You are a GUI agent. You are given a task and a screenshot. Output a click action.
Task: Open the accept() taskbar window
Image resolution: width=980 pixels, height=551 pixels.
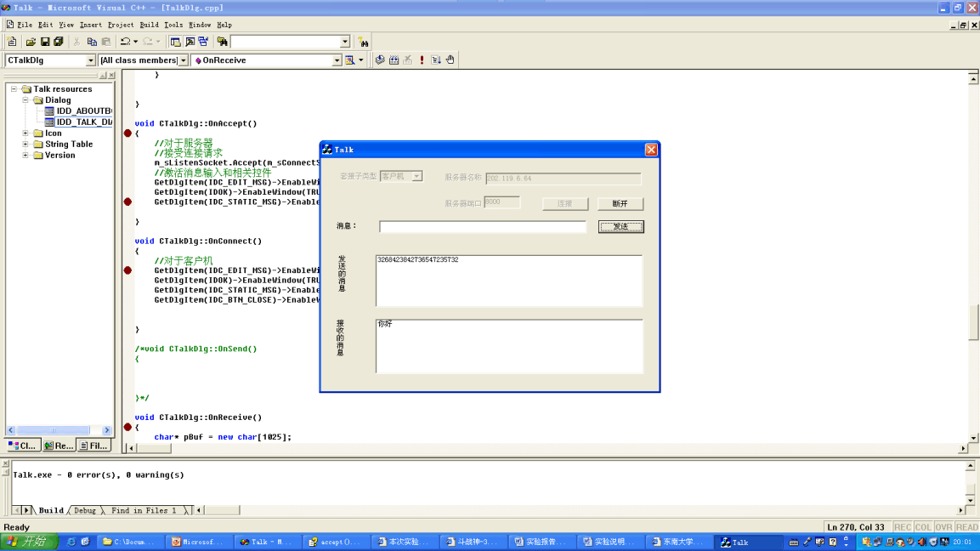[335, 542]
